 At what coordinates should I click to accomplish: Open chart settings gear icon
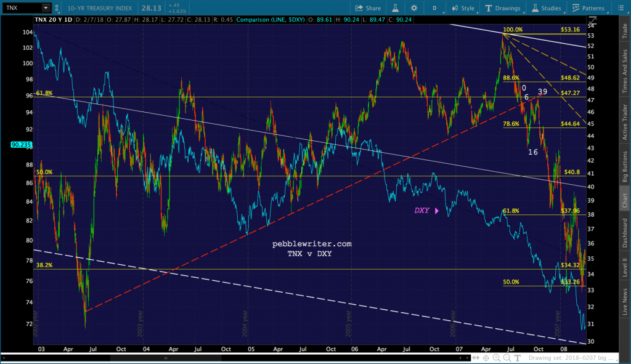(x=414, y=8)
